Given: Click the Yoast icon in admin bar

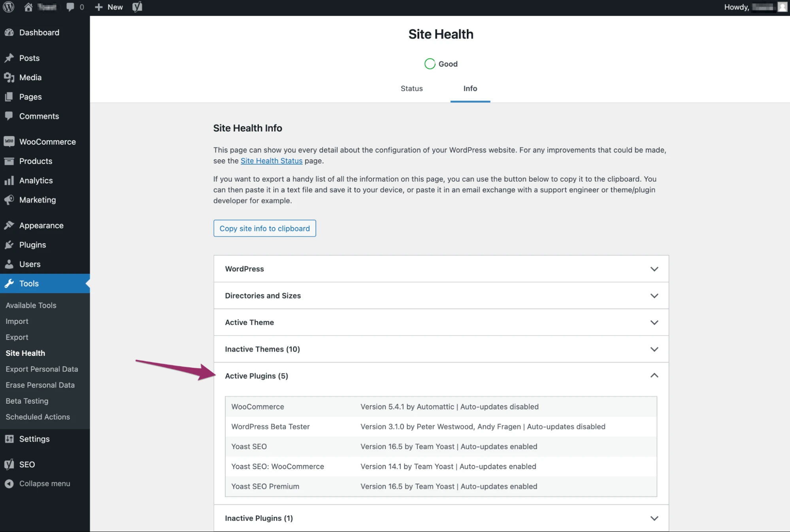Looking at the screenshot, I should tap(137, 7).
